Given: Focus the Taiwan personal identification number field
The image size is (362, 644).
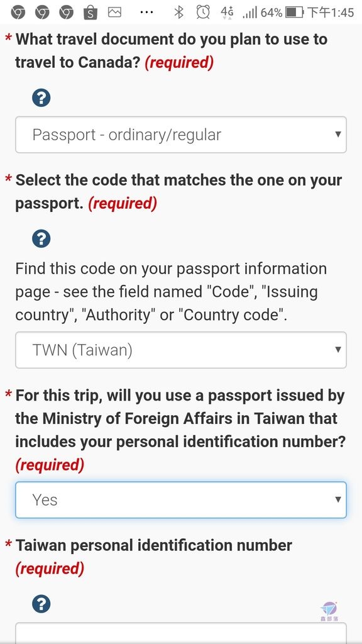Looking at the screenshot, I should click(x=181, y=633).
